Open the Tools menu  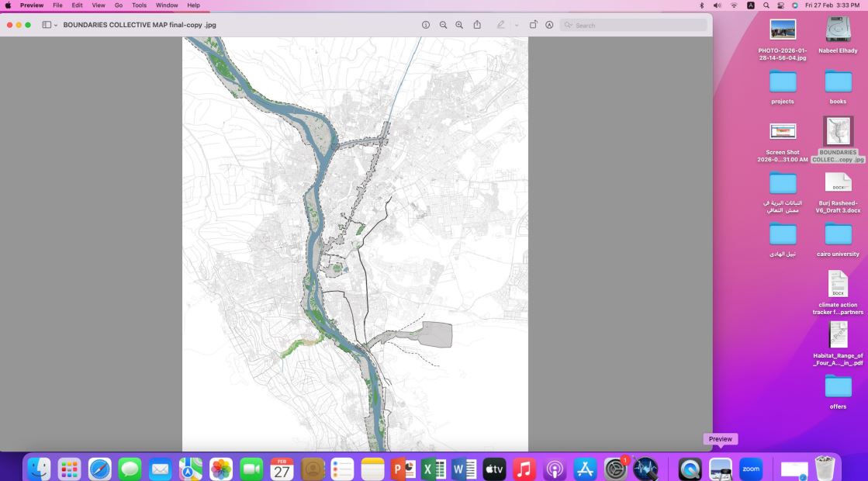139,5
